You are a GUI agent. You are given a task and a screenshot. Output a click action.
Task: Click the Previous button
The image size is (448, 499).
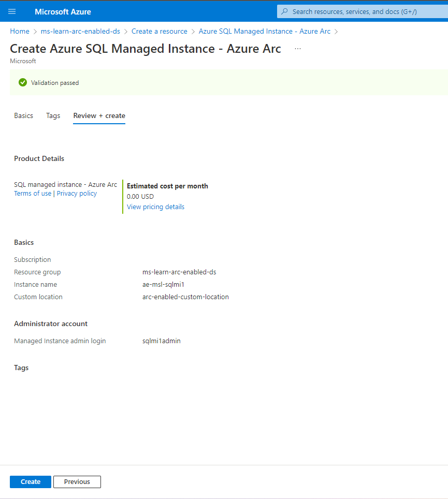77,482
